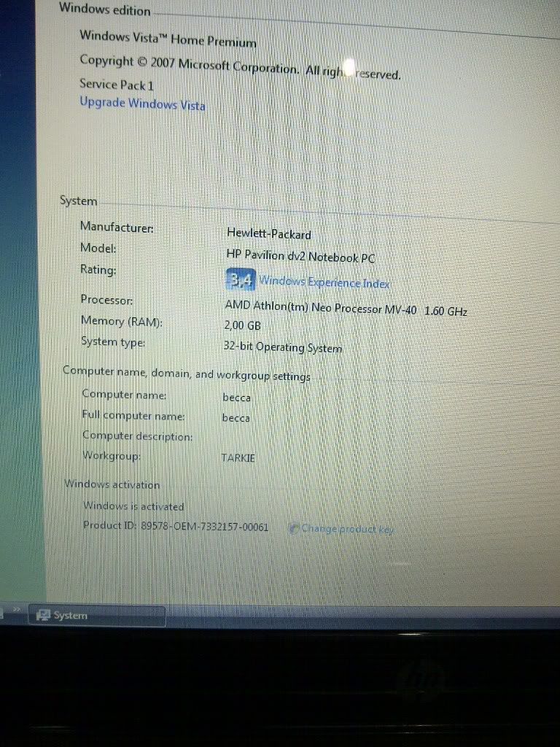Select the TARKIE workgroup value
Viewport: 560px width, 747px height.
click(238, 458)
